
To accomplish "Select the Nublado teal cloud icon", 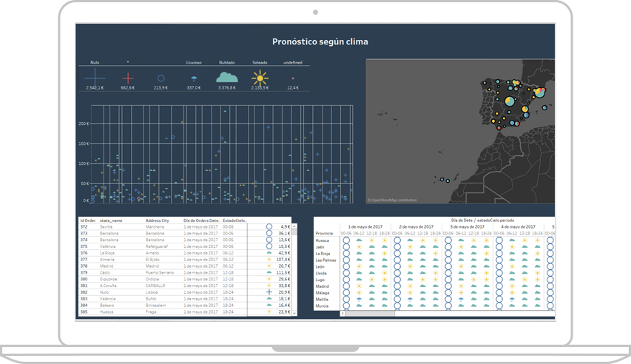I will tap(227, 77).
